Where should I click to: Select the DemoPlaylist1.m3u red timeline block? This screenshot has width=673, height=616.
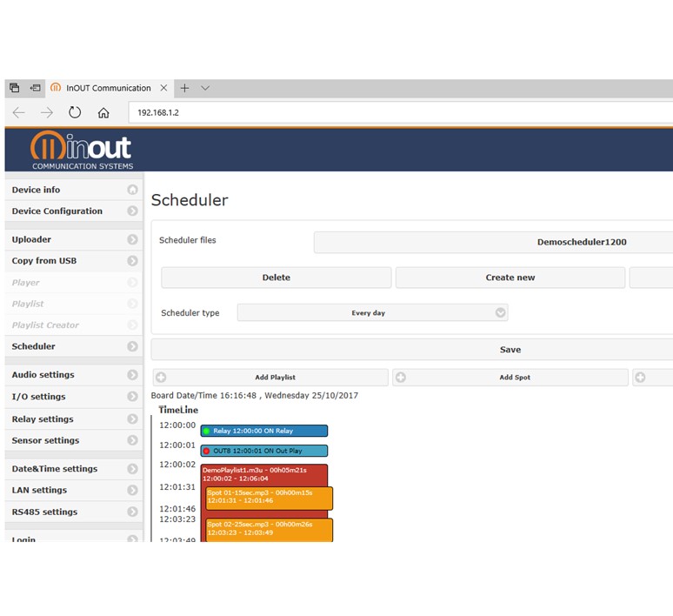pyautogui.click(x=264, y=474)
